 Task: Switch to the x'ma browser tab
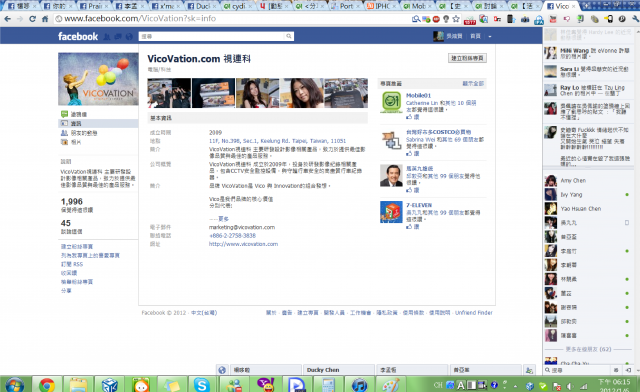[x=167, y=6]
